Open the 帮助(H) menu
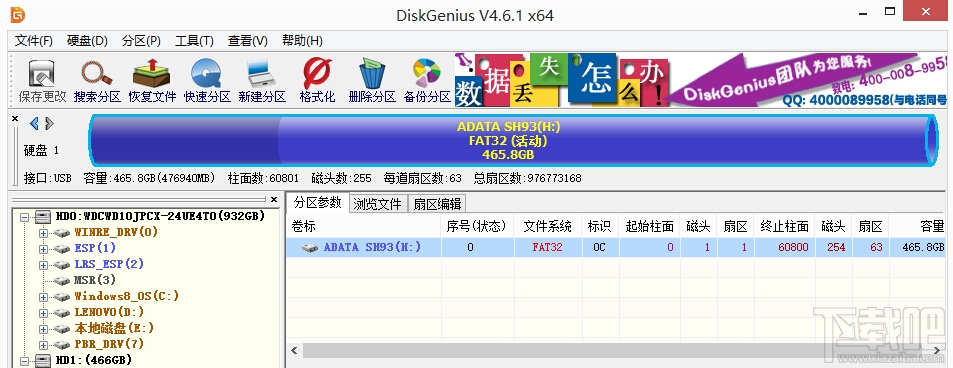This screenshot has width=953, height=368. pos(302,41)
